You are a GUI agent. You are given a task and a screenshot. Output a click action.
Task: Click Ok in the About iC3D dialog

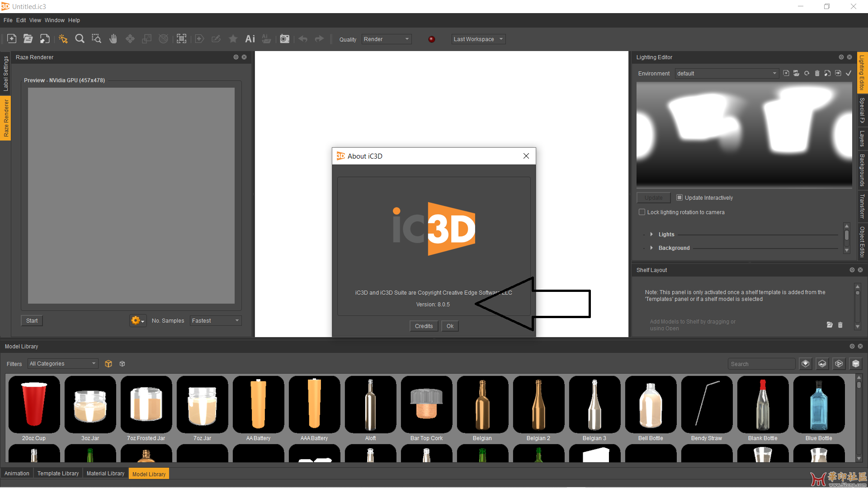[x=450, y=326]
